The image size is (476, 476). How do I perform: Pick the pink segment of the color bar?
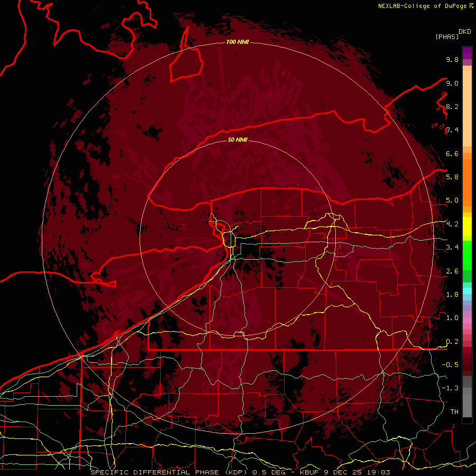(467, 321)
